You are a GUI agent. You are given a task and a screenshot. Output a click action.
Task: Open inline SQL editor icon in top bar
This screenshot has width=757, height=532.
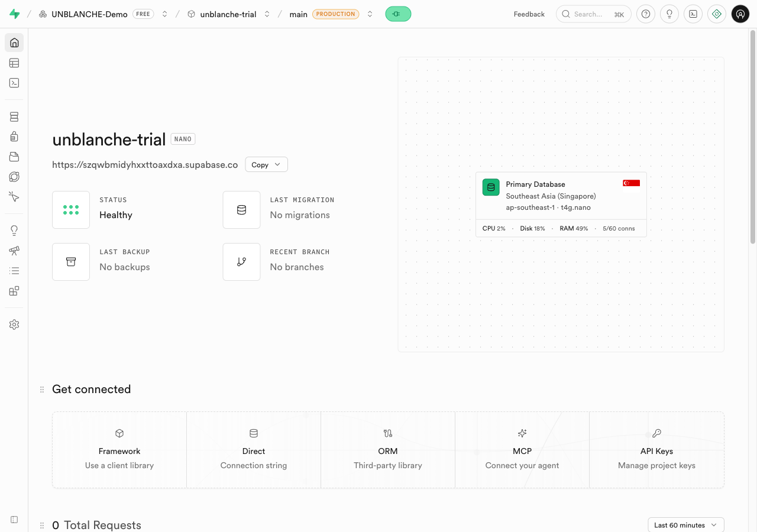(693, 14)
